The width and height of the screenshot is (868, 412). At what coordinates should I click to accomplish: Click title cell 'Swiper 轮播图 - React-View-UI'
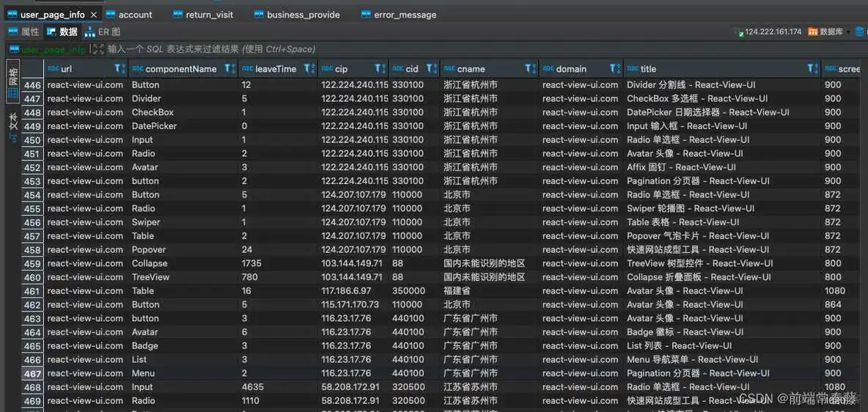pos(722,208)
